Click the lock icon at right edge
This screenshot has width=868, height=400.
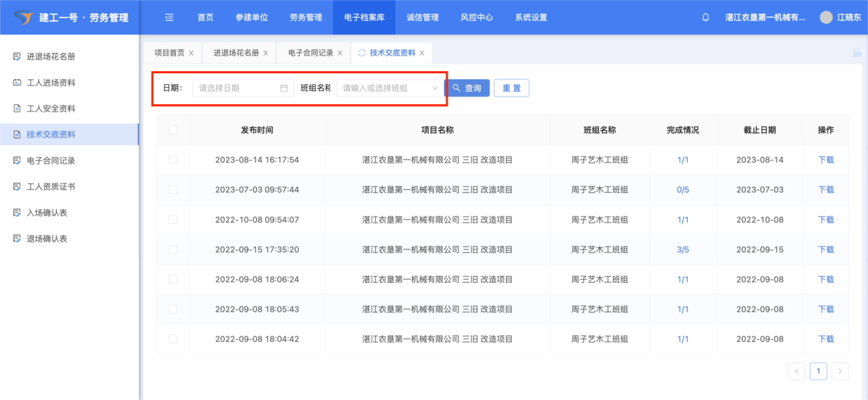coord(856,53)
